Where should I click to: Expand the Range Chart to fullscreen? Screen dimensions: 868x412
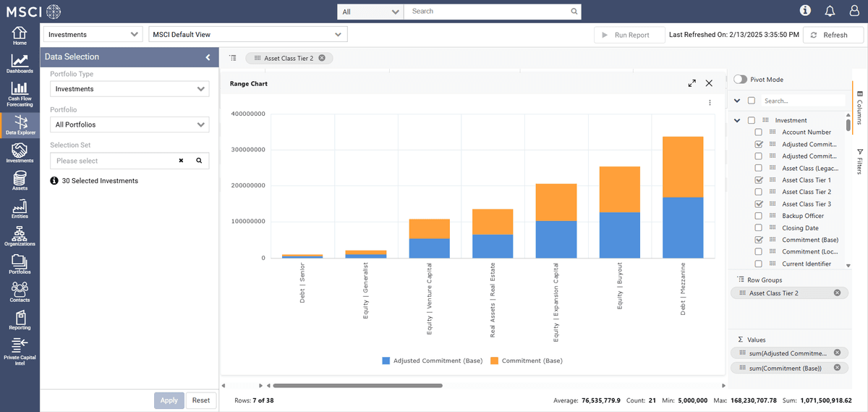point(692,83)
